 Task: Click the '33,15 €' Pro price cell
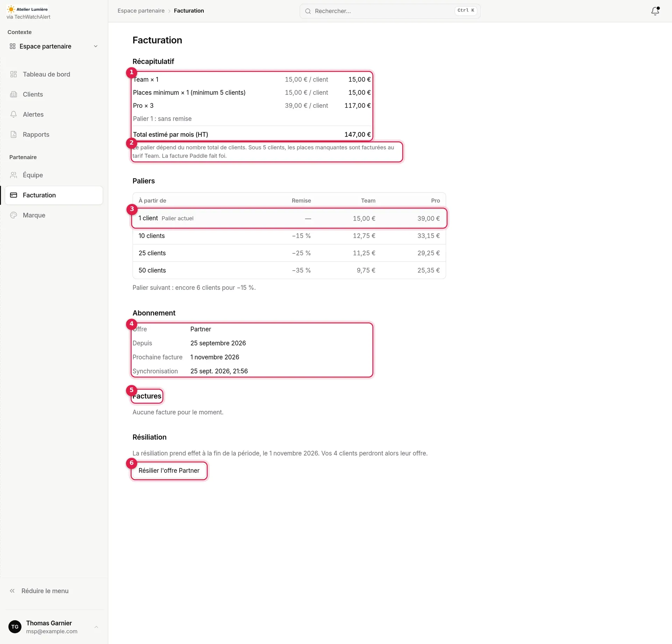click(x=428, y=236)
